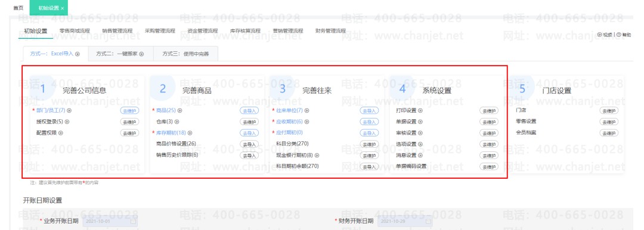Play the video icon on 方式二 一键搬家
The width and height of the screenshot is (644, 230).
pos(142,54)
